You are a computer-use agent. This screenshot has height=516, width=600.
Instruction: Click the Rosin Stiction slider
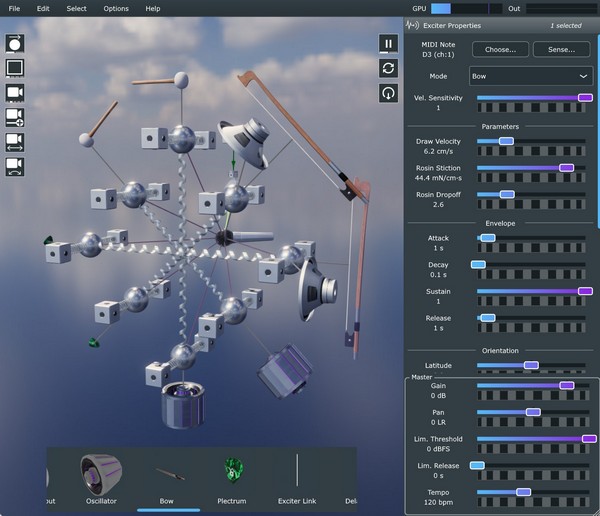pyautogui.click(x=531, y=168)
